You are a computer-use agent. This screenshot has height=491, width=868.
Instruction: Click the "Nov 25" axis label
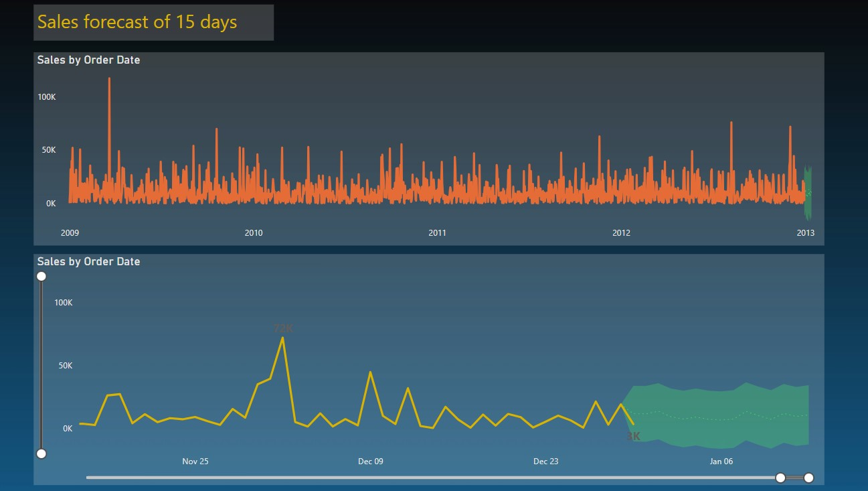[x=195, y=461]
